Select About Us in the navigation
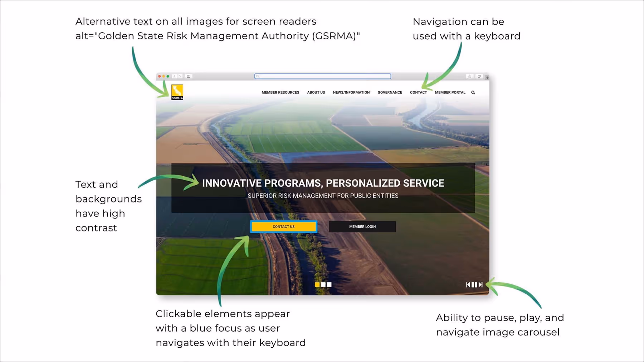 [316, 92]
